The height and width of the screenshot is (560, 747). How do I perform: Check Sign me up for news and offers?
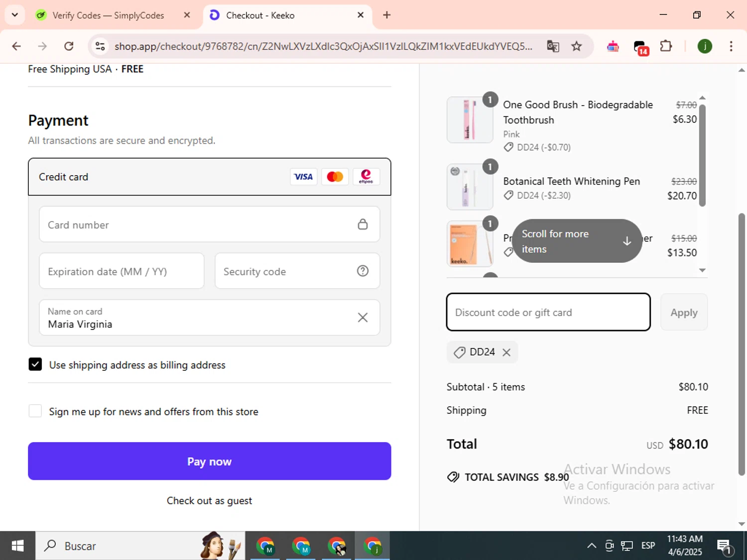click(35, 411)
